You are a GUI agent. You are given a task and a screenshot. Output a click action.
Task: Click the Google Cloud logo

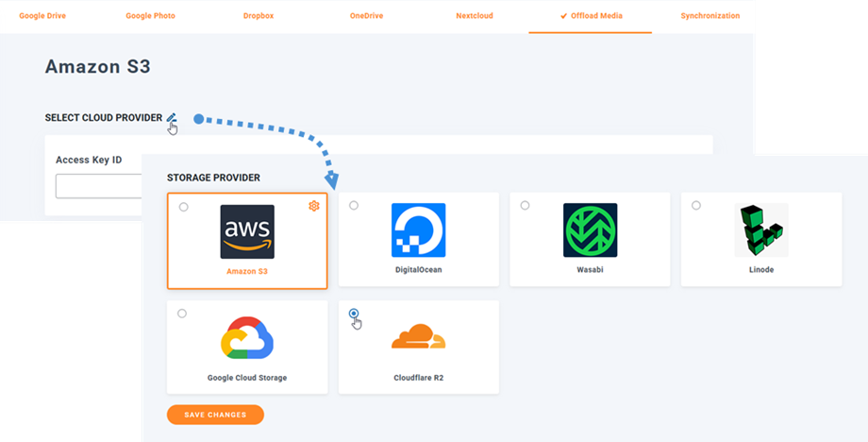[247, 338]
